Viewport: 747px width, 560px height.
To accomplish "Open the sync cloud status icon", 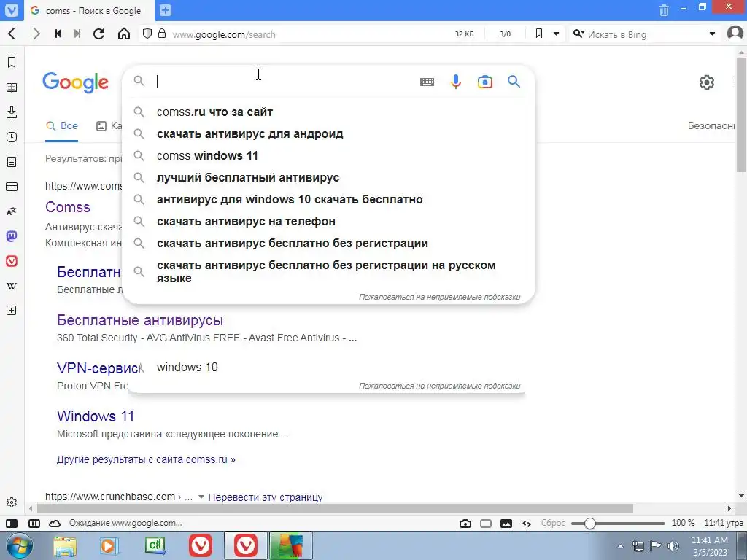I will click(x=55, y=524).
